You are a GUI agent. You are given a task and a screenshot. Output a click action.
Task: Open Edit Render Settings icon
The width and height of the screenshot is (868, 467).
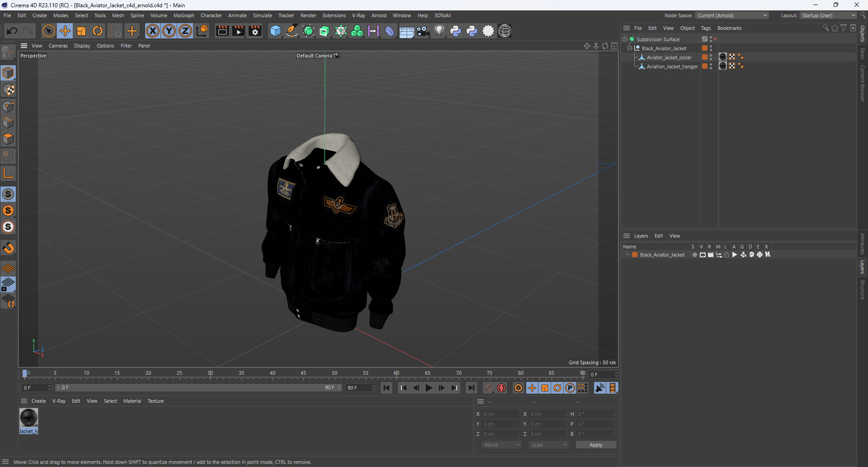[x=255, y=31]
